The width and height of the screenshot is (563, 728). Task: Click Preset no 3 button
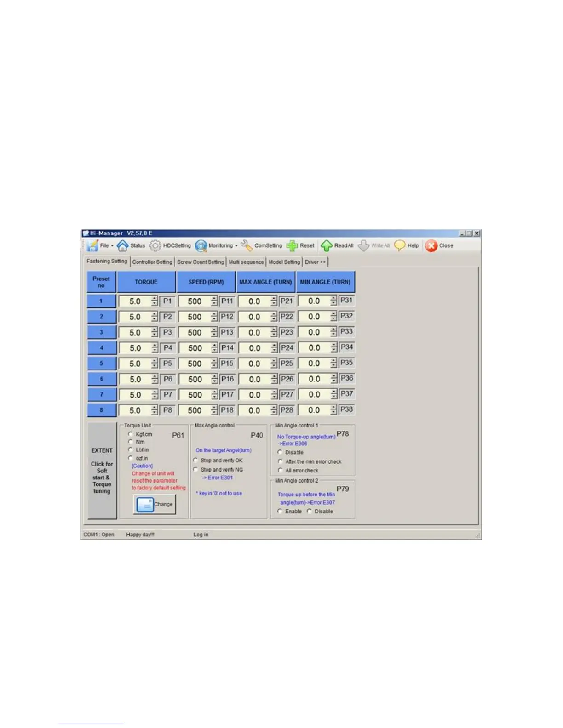point(101,332)
